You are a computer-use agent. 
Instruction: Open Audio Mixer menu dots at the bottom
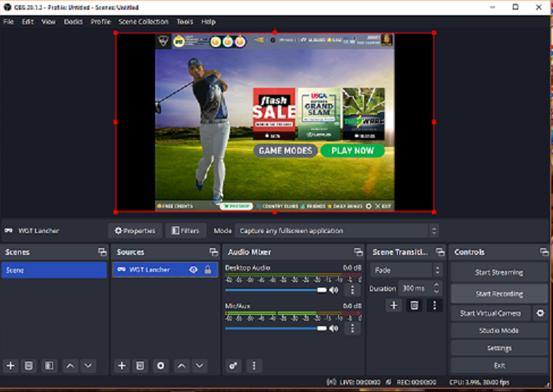[x=254, y=366]
